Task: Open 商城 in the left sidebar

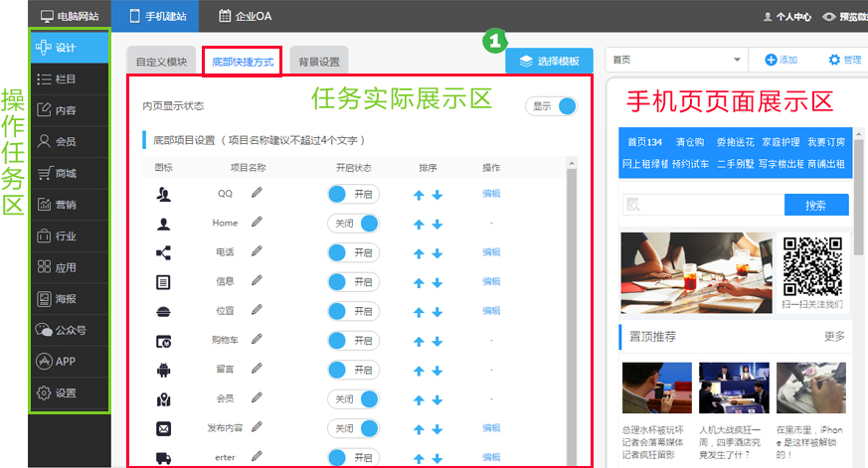Action: pos(69,173)
